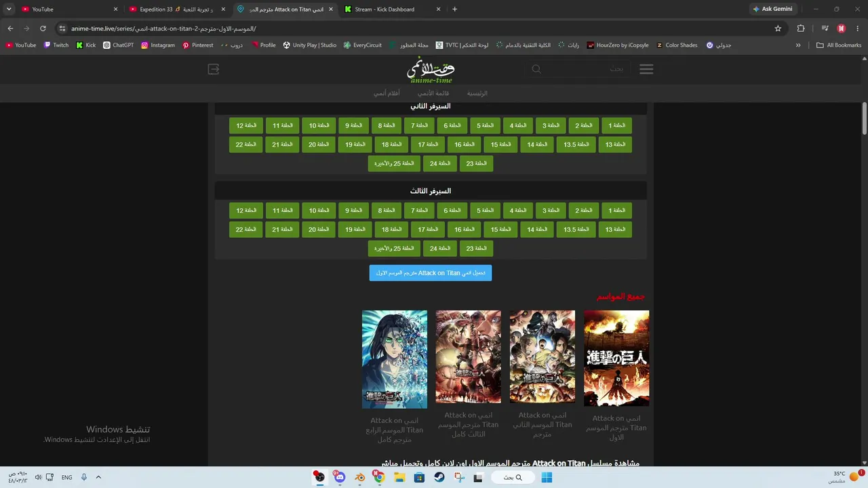Open the الرئيسية nav menu item
Image resolution: width=868 pixels, height=488 pixels.
coord(477,94)
